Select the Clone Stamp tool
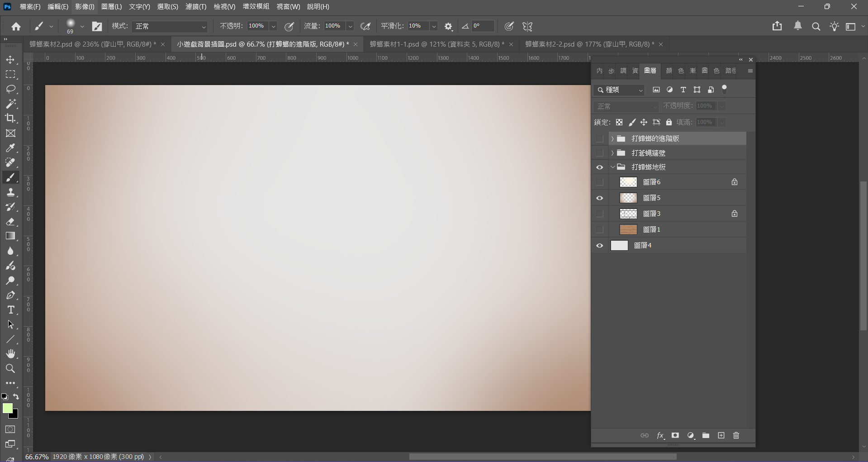Screen dimensions: 868x462 [x=10, y=192]
